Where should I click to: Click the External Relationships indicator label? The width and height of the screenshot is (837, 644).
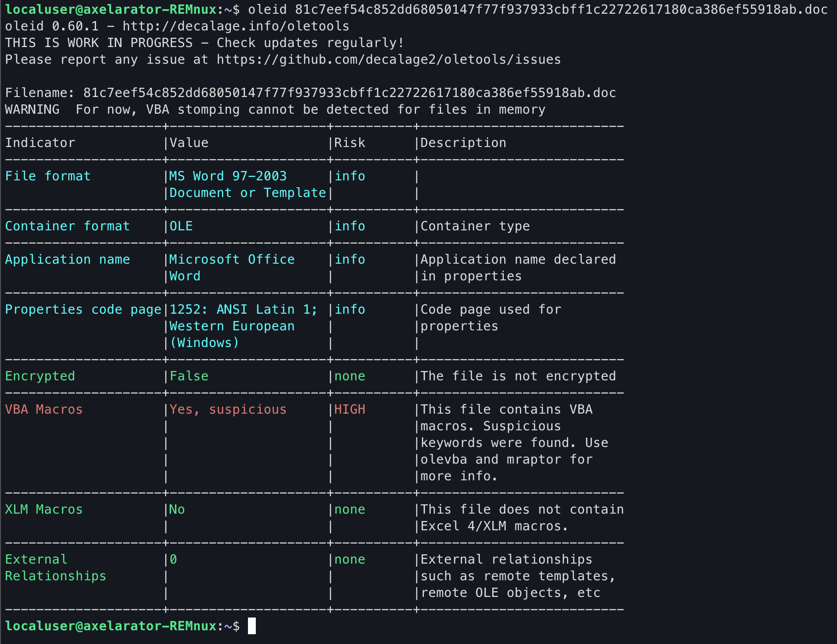(x=55, y=568)
